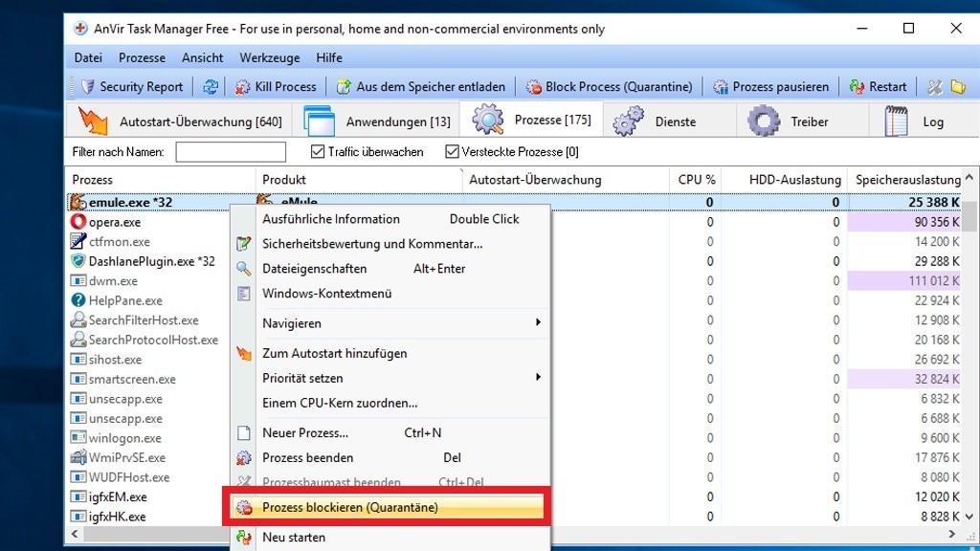Sort by Prozess column header
The image size is (980, 551).
161,180
